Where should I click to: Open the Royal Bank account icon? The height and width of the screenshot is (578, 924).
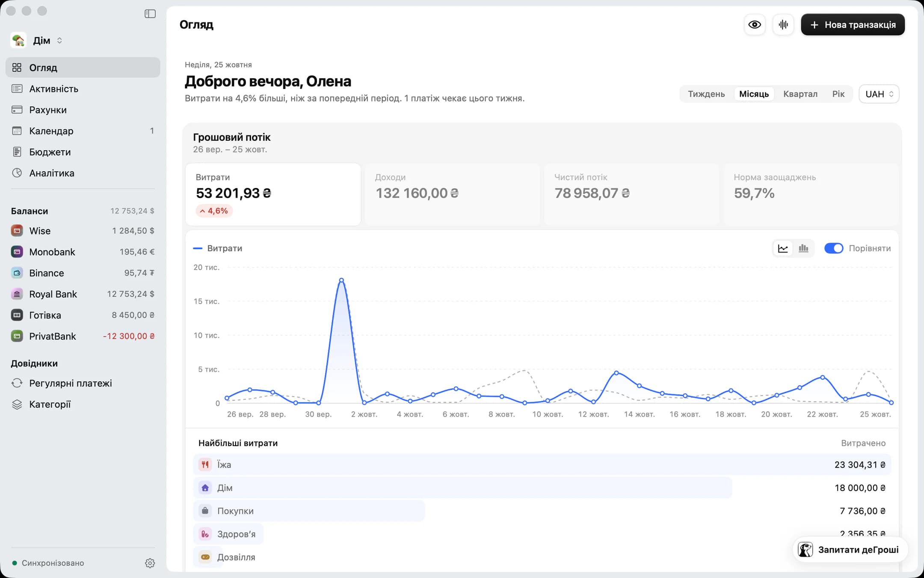click(x=17, y=294)
